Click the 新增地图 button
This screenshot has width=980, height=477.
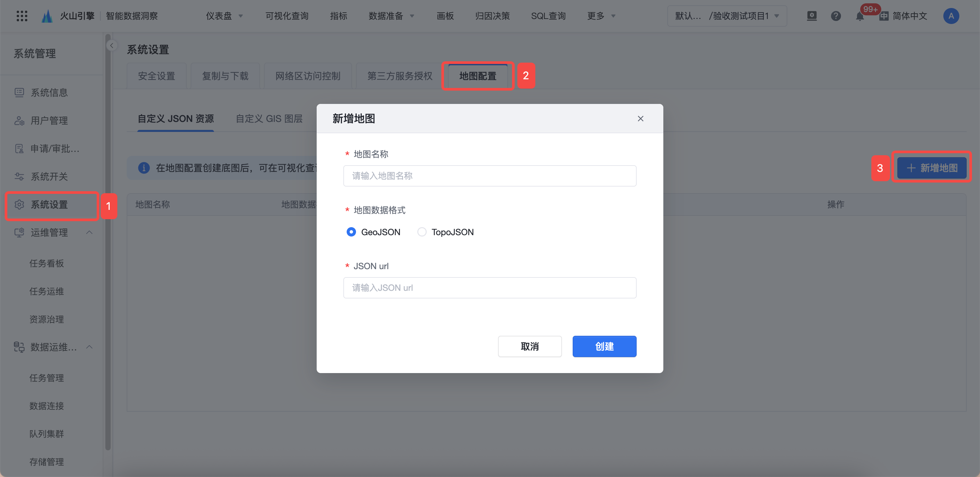932,168
